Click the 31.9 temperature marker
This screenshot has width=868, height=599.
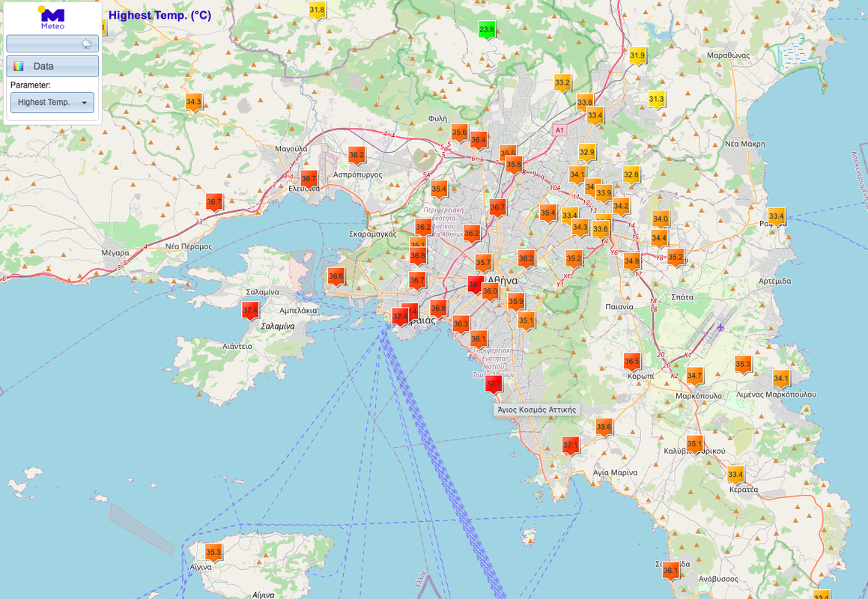pyautogui.click(x=637, y=55)
